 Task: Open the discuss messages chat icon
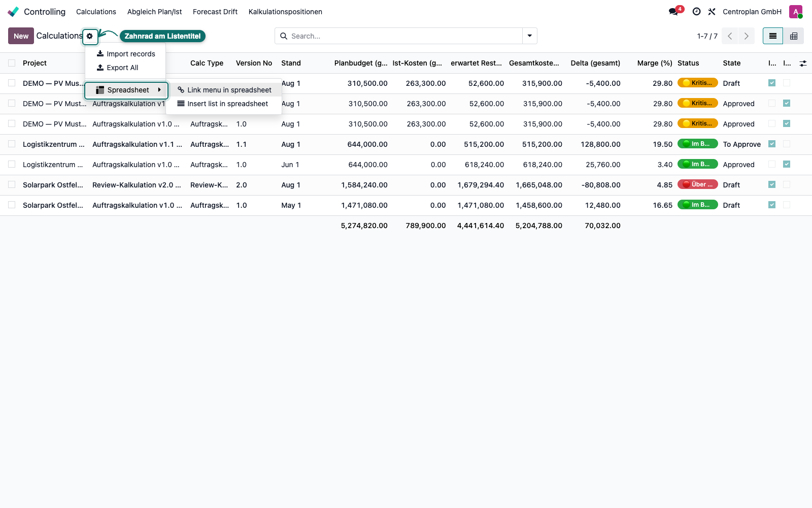(674, 12)
